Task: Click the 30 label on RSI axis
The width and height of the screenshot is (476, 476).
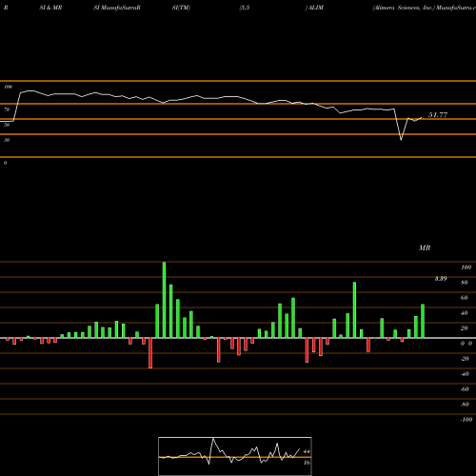Action: pyautogui.click(x=7, y=140)
